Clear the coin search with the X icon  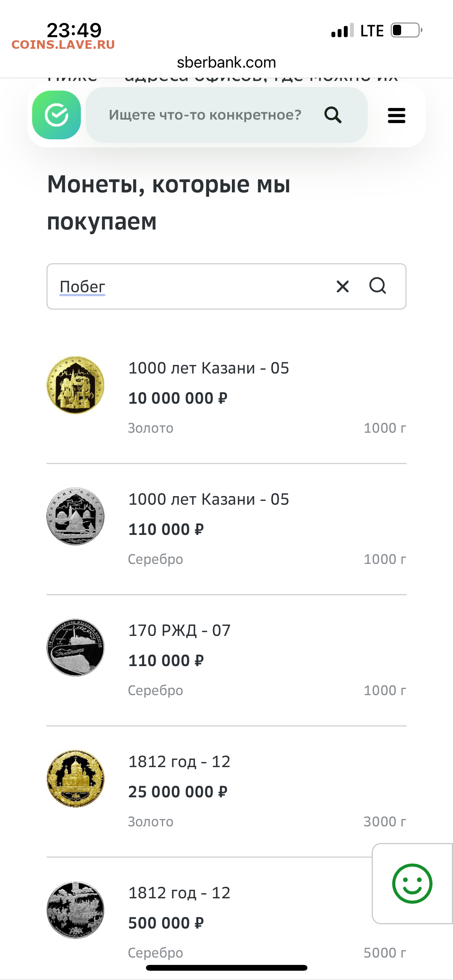(343, 286)
